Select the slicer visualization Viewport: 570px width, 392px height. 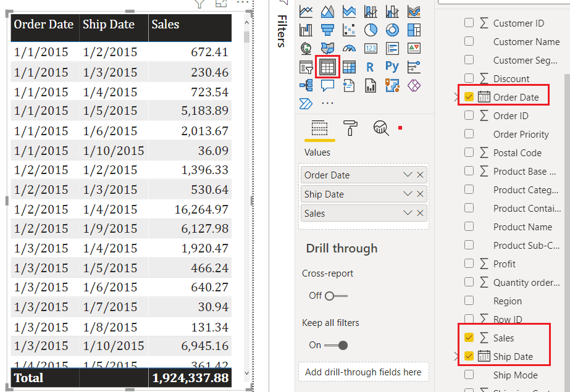[306, 67]
